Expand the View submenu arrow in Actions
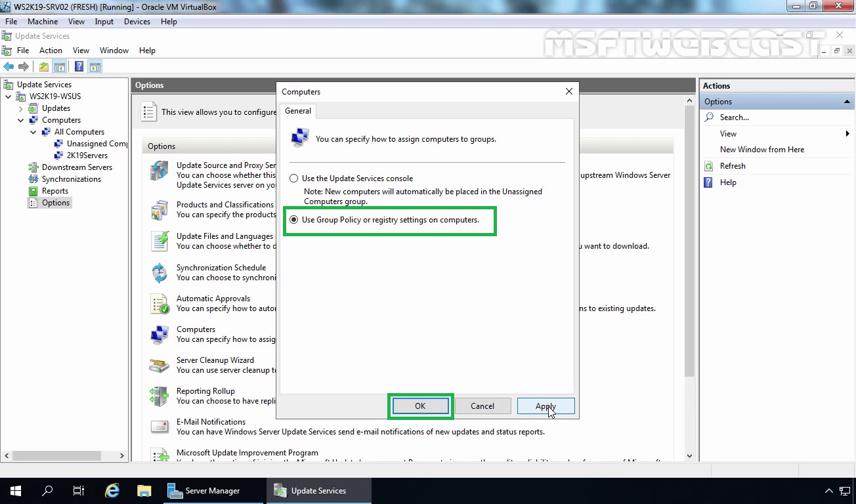 848,134
